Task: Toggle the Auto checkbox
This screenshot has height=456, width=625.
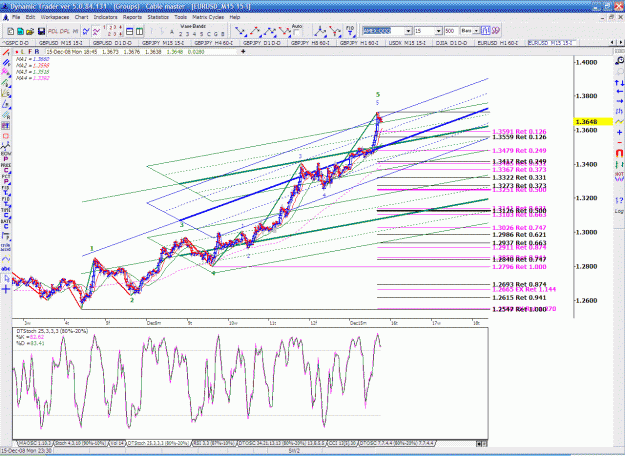Action: 297,33
